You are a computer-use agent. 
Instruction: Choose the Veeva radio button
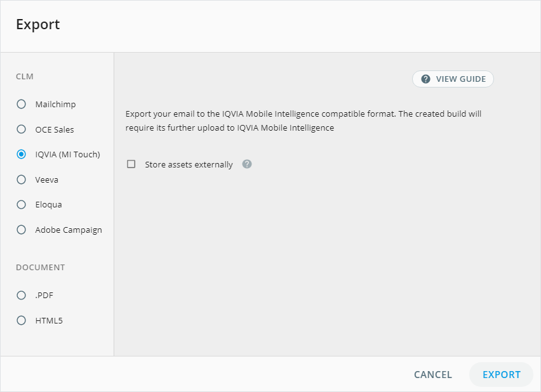(x=22, y=180)
